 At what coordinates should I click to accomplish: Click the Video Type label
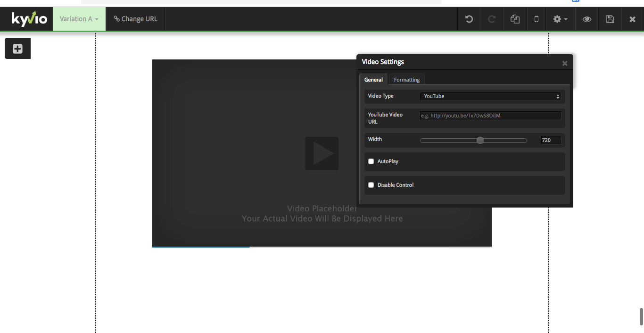(x=380, y=96)
